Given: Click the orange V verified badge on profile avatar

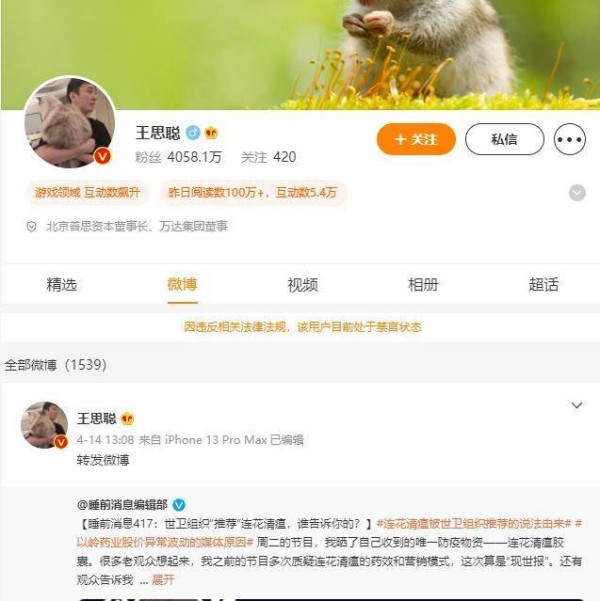Looking at the screenshot, I should (x=102, y=156).
